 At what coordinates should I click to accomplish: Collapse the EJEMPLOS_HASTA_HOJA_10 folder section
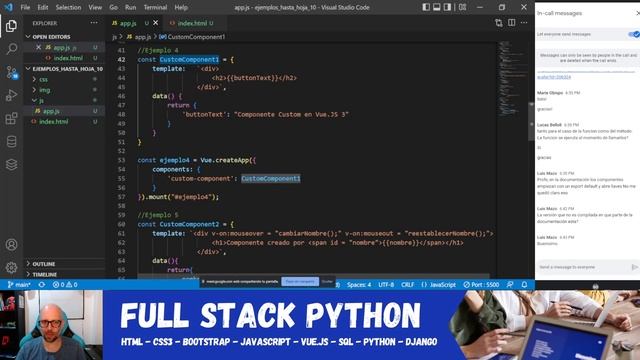pyautogui.click(x=64, y=69)
